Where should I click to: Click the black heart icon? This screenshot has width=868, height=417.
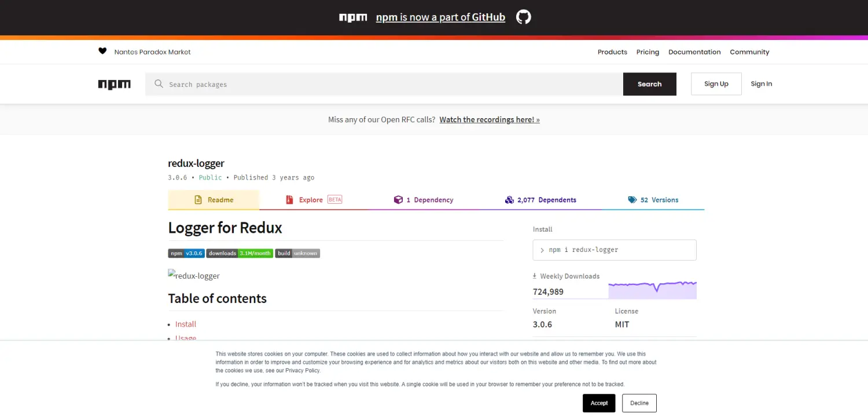102,51
